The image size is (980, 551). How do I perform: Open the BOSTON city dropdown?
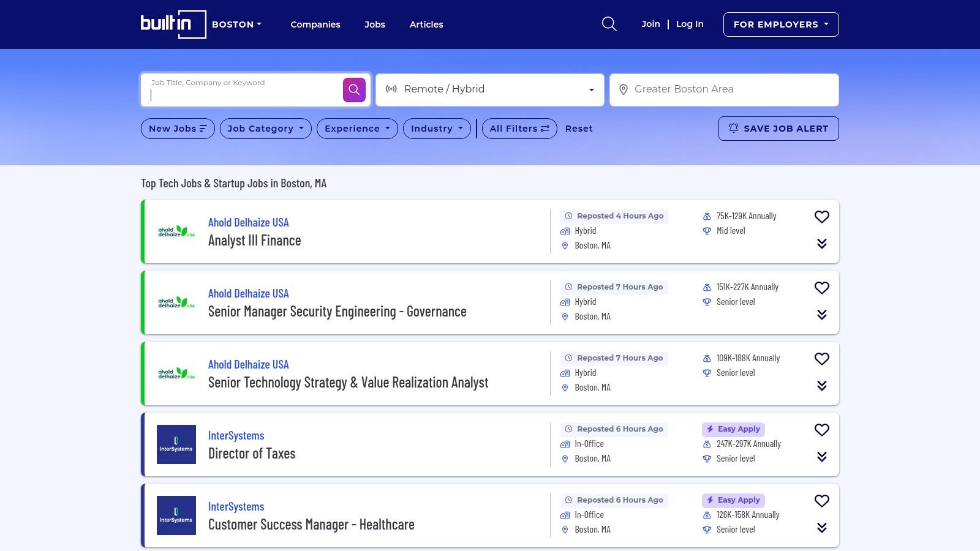coord(237,24)
